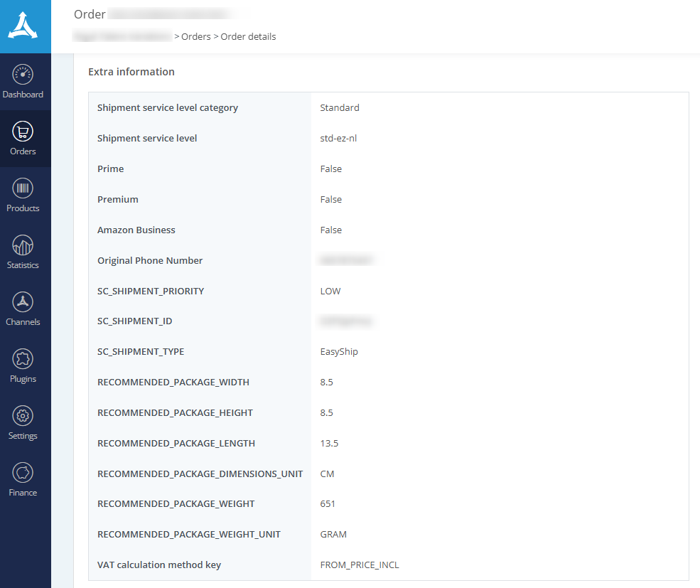Click the Amazon Business label
The height and width of the screenshot is (588, 700).
(x=136, y=230)
